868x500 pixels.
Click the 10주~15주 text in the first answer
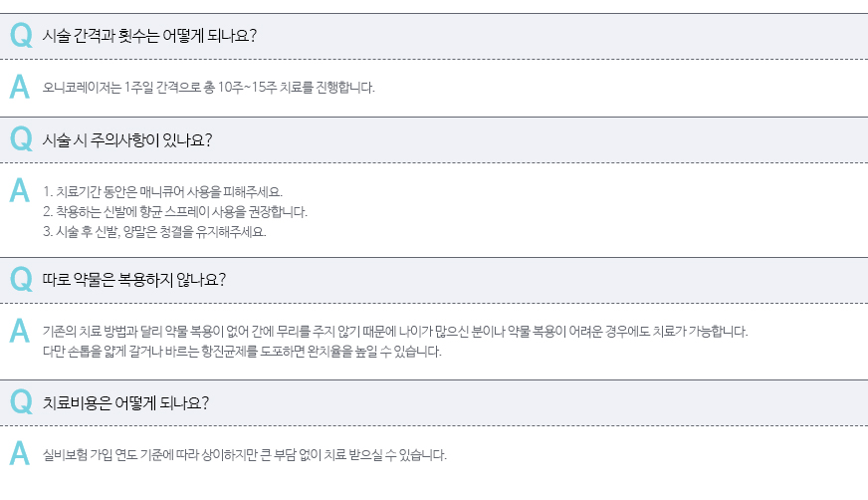[x=247, y=88]
